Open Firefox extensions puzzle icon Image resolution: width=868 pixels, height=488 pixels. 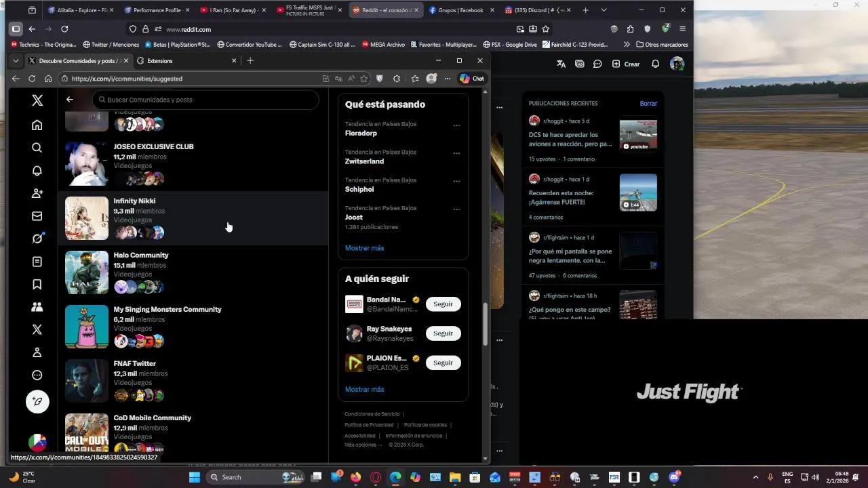(630, 29)
